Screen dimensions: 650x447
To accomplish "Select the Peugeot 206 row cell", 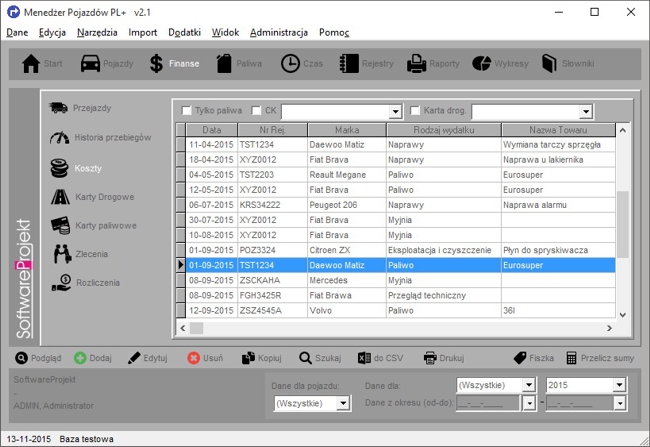I will click(x=347, y=205).
